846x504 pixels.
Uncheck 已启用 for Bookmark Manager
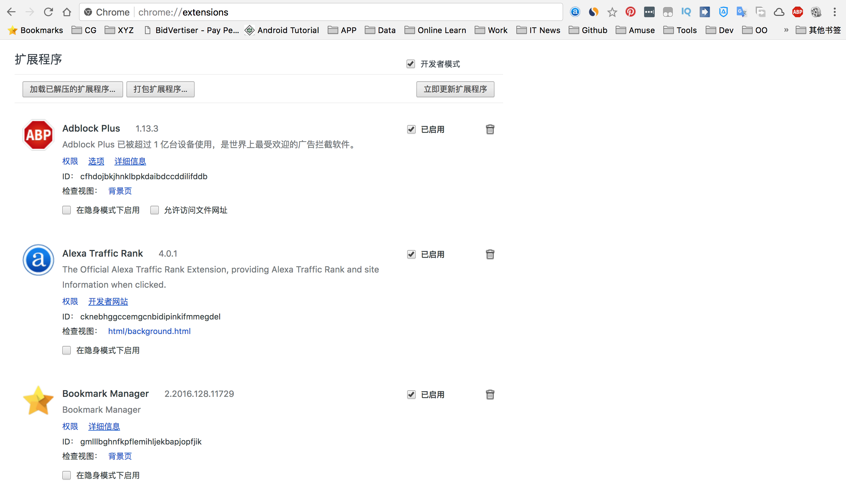[x=411, y=395]
